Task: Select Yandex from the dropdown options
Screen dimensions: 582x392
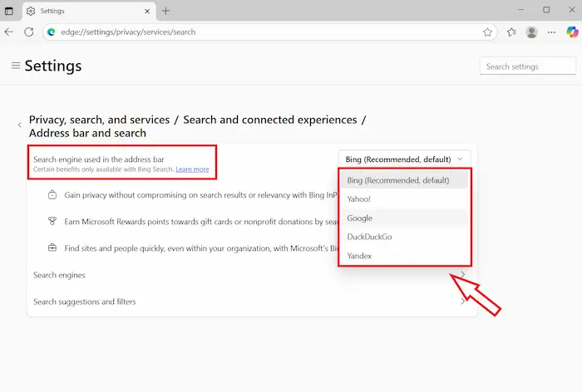Action: click(x=360, y=256)
